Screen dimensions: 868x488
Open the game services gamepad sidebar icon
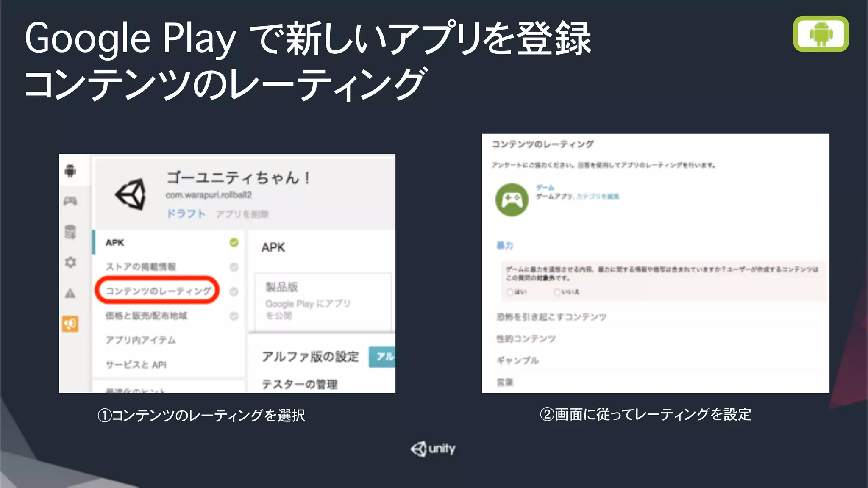pyautogui.click(x=70, y=201)
